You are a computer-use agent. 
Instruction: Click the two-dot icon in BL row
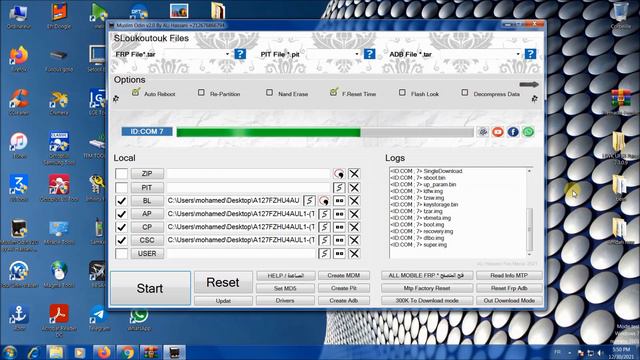[339, 201]
